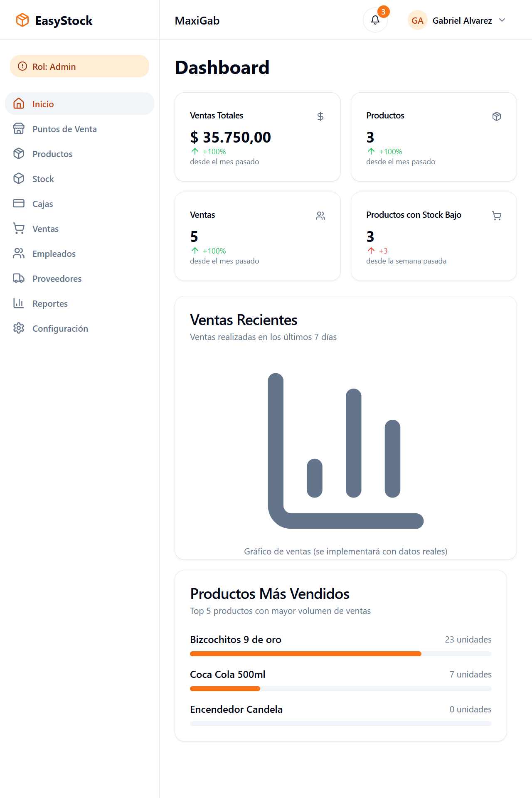This screenshot has width=532, height=798.
Task: Open Configuración settings
Action: [x=60, y=329]
